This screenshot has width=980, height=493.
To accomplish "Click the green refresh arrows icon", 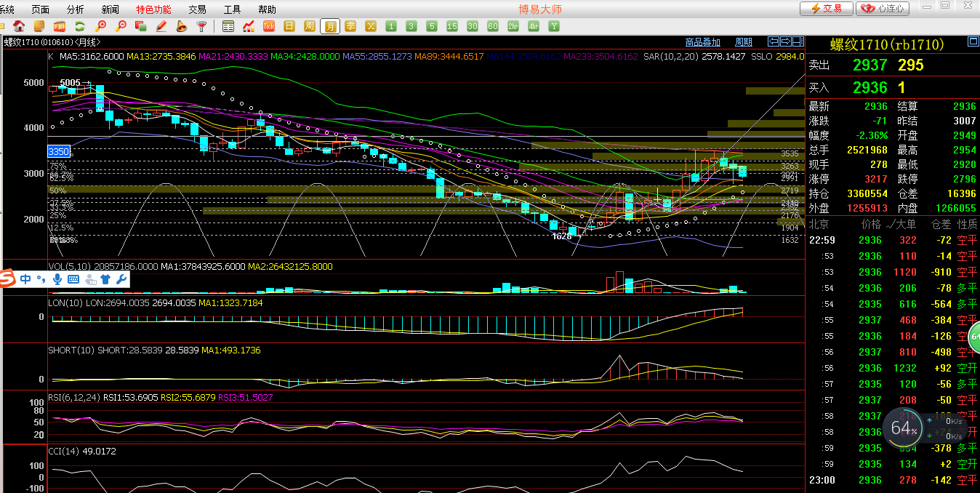I will 81,26.
